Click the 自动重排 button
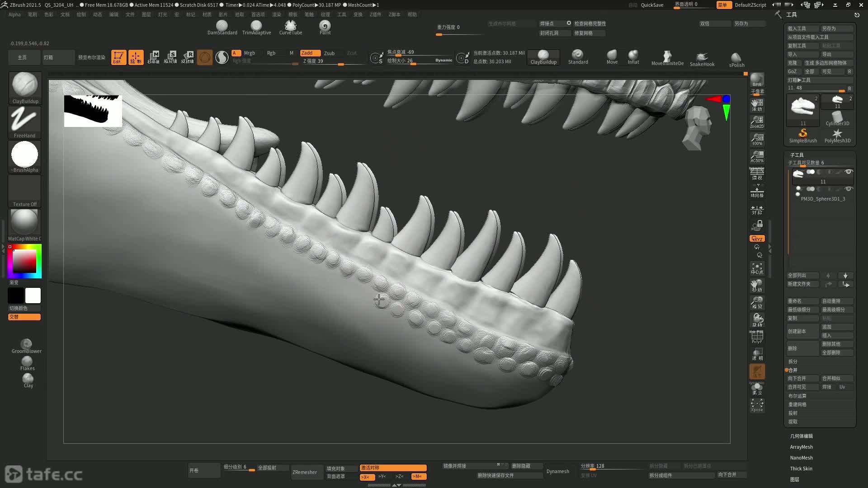The width and height of the screenshot is (868, 488). point(837,301)
